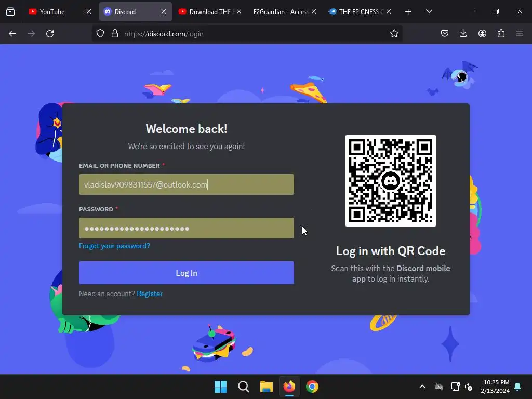Close the Download THE tab
532x399 pixels.
(x=239, y=11)
